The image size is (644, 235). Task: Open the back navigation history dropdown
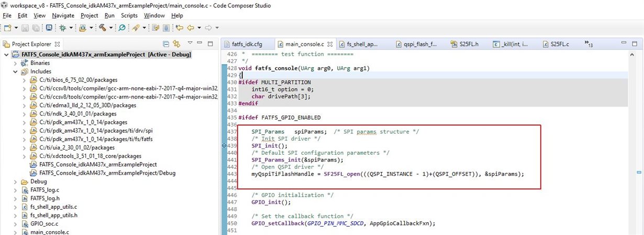tap(199, 28)
